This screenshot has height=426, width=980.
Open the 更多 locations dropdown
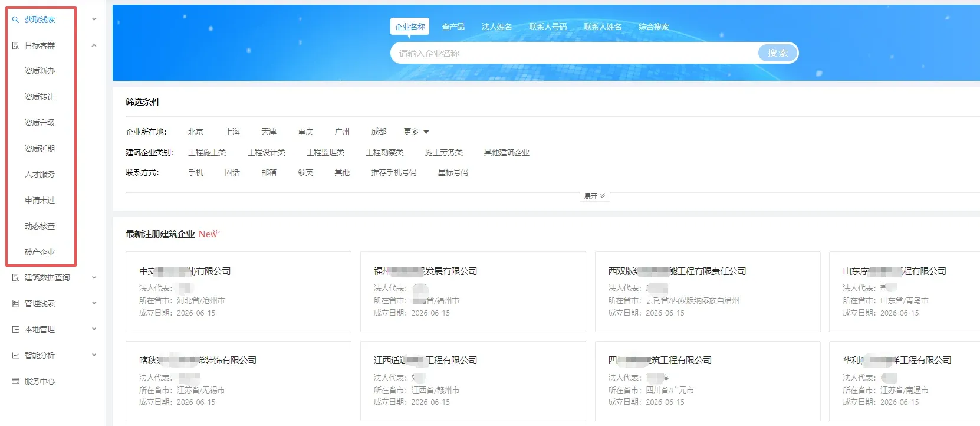(416, 132)
